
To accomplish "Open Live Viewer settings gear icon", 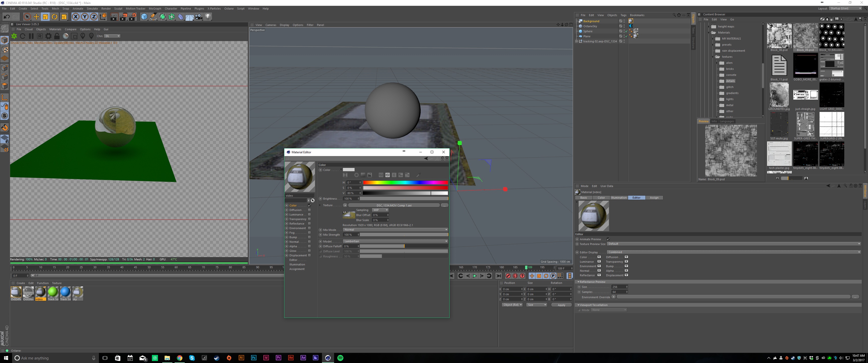I will [48, 36].
